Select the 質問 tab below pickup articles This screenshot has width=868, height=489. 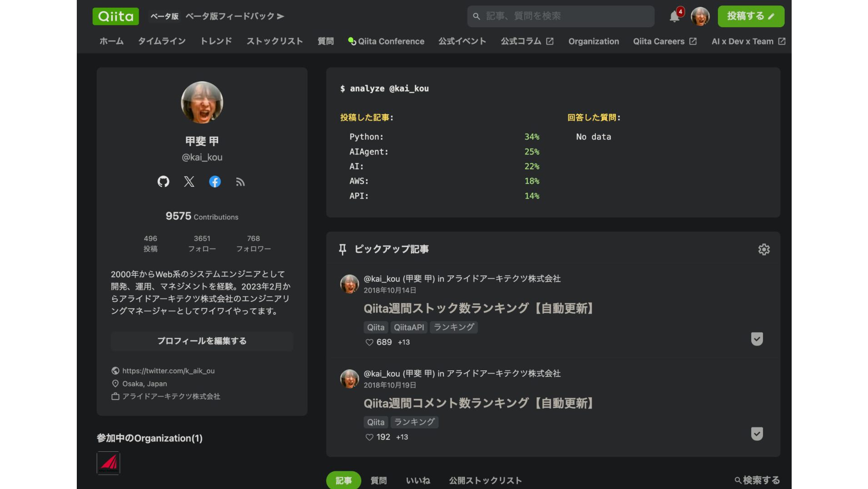tap(379, 480)
